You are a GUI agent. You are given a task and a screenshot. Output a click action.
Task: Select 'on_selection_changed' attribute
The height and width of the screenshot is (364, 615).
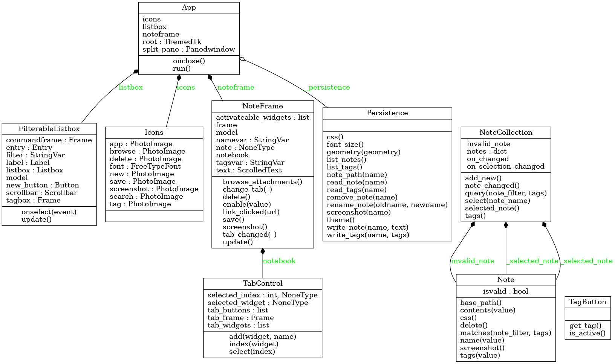point(506,166)
